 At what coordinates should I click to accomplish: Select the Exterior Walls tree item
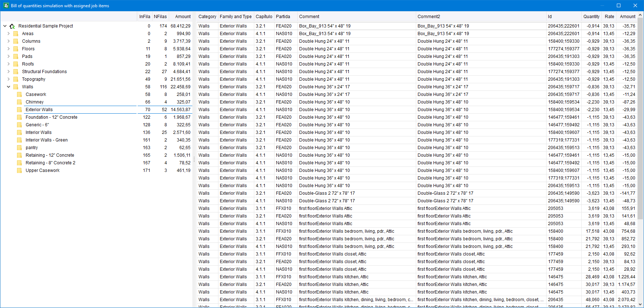39,110
